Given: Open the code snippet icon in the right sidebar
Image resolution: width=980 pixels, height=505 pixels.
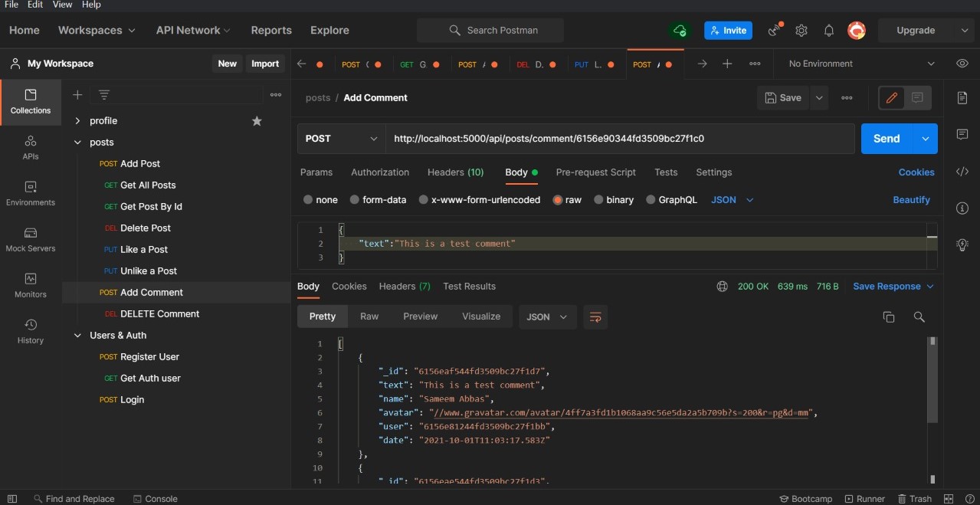Looking at the screenshot, I should click(962, 171).
